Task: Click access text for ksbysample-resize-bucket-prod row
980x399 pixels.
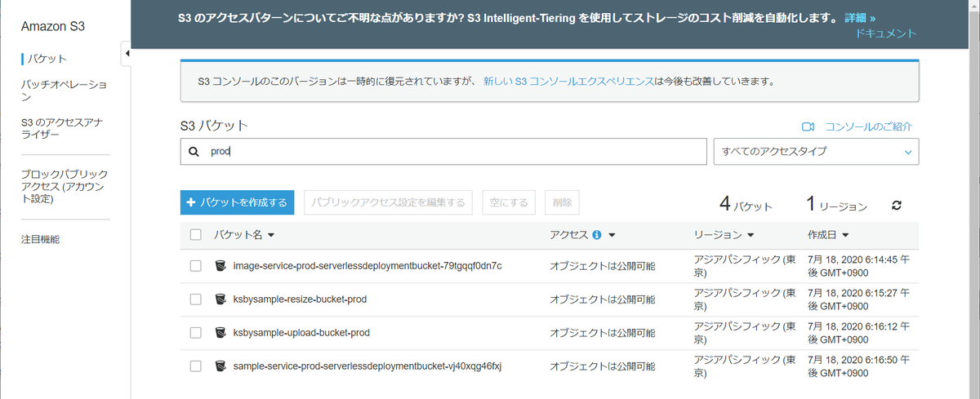Action: (603, 299)
